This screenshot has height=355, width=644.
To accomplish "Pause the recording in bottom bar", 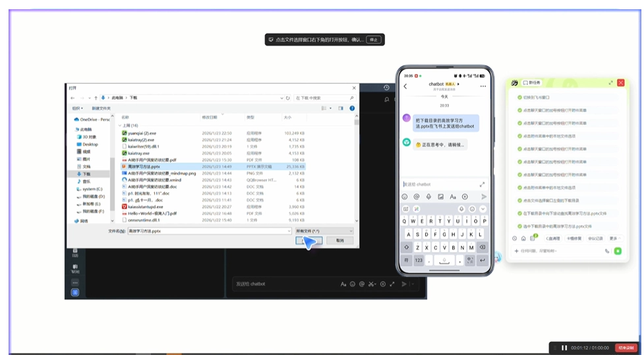I will [x=564, y=348].
